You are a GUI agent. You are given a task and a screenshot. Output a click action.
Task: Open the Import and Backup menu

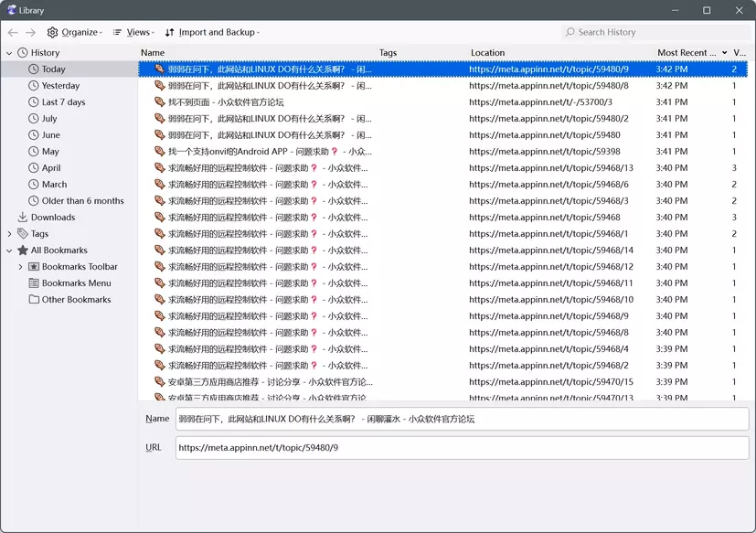click(212, 32)
